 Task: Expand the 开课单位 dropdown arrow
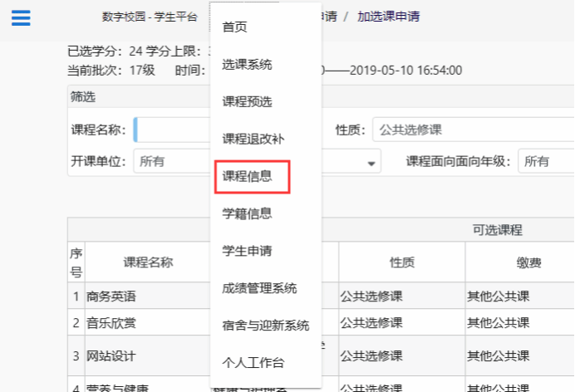tap(371, 163)
